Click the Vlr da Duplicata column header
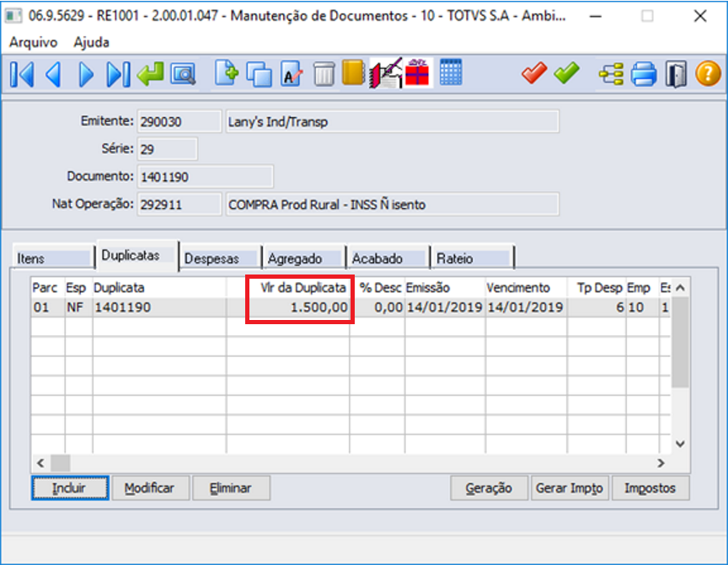This screenshot has height=565, width=728. (288, 288)
